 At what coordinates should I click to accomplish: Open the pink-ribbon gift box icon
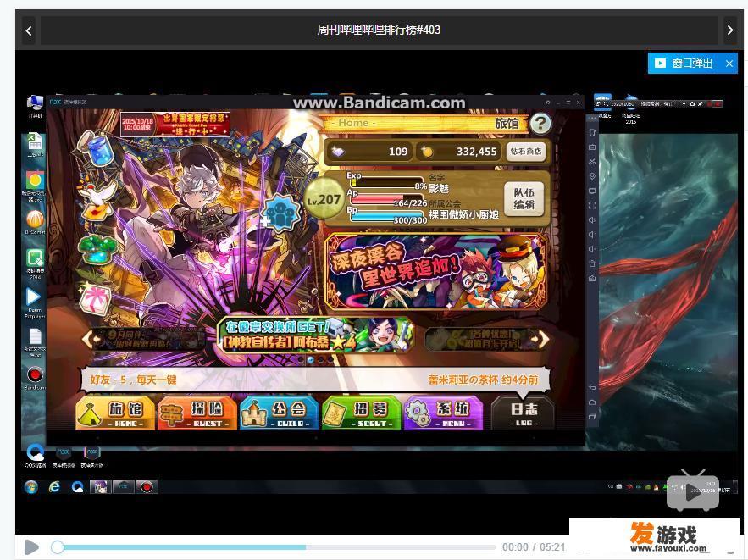95,301
